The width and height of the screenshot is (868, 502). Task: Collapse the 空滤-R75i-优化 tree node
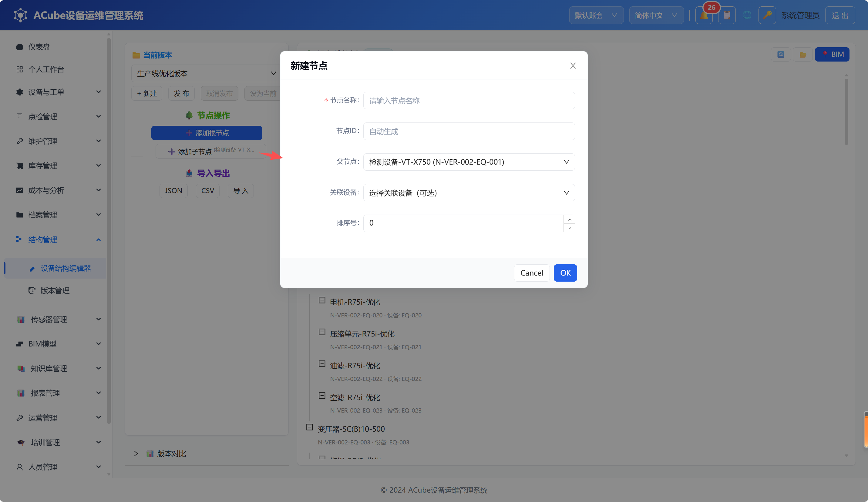click(x=322, y=396)
